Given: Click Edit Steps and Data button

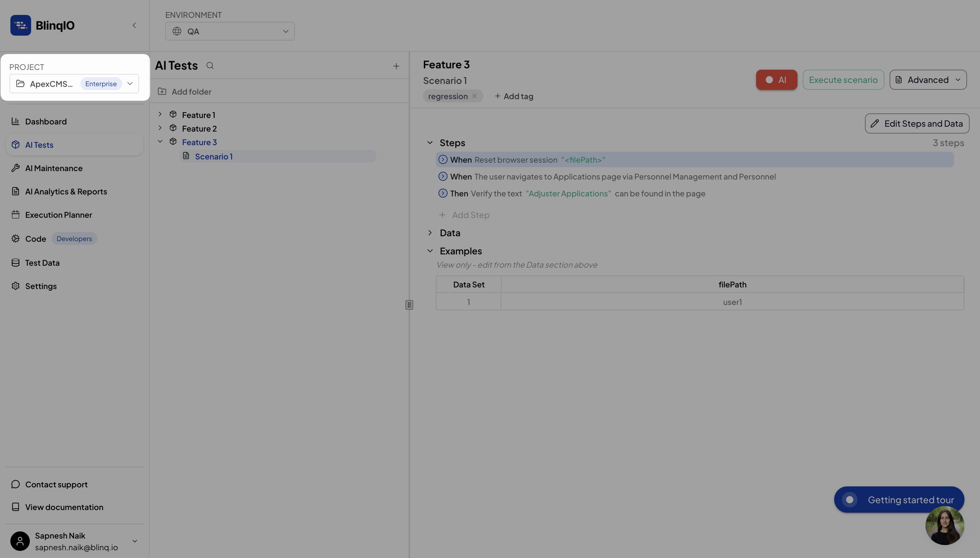Looking at the screenshot, I should tap(917, 123).
